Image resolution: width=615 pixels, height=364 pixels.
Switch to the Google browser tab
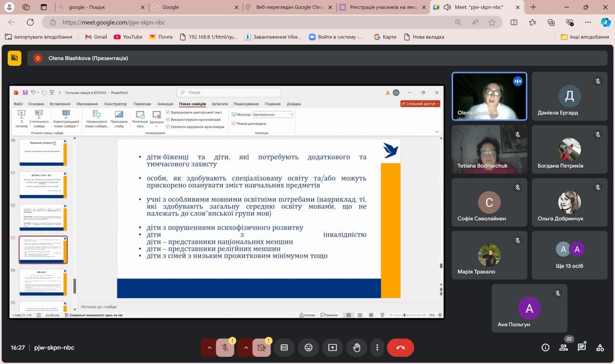[x=194, y=7]
